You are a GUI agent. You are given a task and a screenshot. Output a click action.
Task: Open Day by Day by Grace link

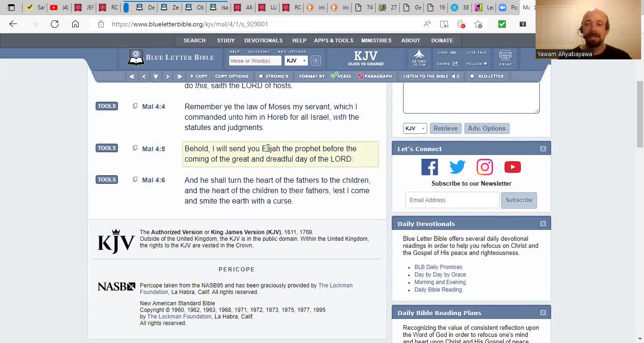(x=440, y=275)
